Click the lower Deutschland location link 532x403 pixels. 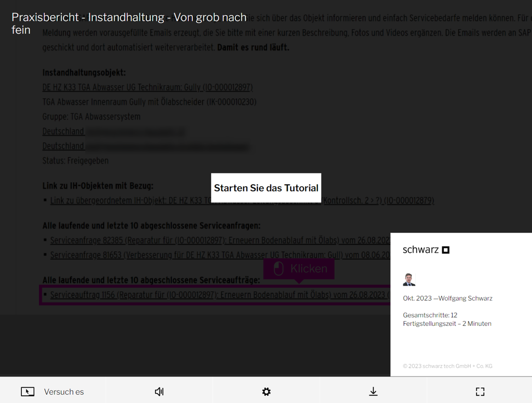pyautogui.click(x=63, y=146)
